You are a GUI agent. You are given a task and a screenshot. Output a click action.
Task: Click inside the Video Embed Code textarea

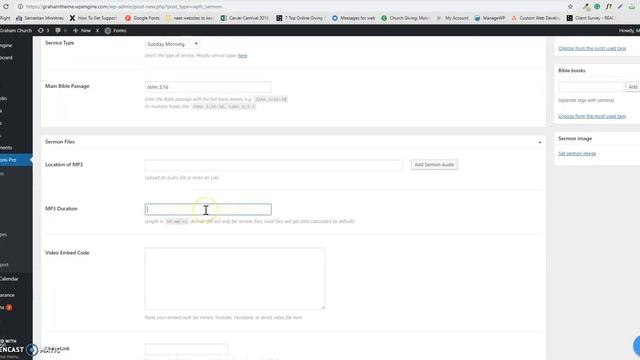235,278
